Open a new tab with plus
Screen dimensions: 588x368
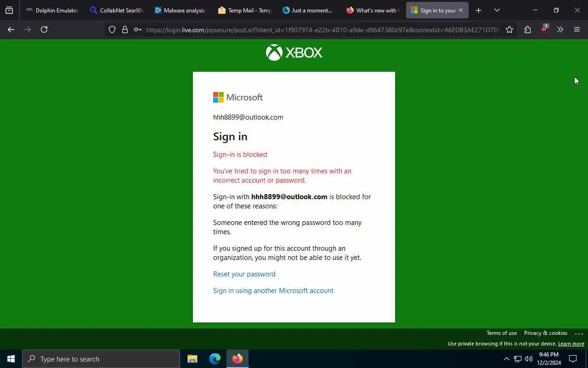pyautogui.click(x=478, y=10)
